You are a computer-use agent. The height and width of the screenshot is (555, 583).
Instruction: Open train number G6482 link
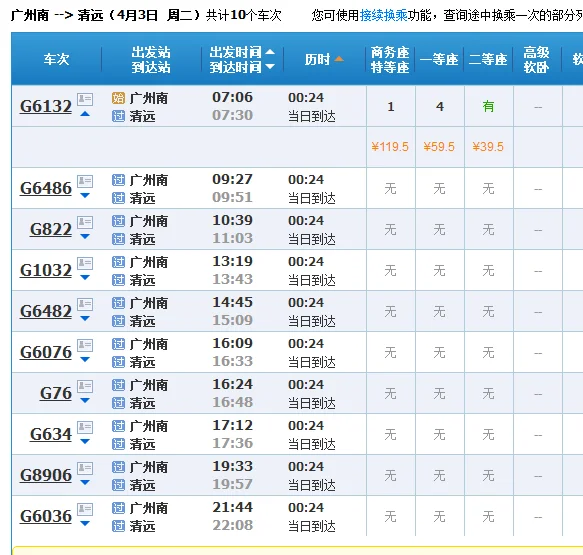pos(46,311)
